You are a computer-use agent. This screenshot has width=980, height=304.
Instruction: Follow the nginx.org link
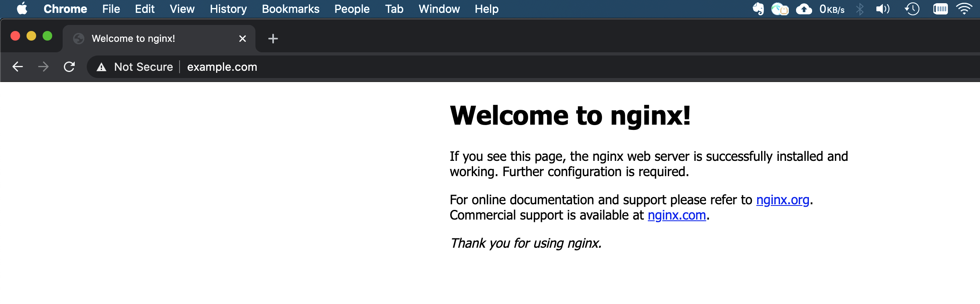783,200
